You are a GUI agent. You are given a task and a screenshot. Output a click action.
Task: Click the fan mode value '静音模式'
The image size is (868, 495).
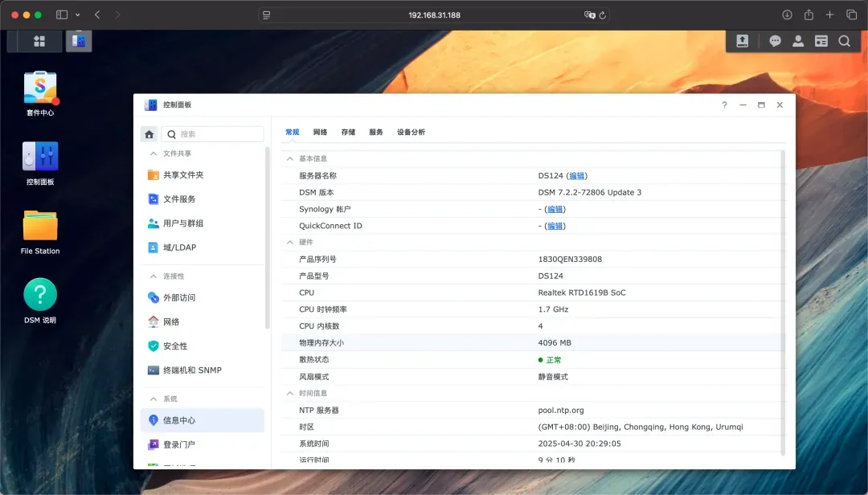553,377
